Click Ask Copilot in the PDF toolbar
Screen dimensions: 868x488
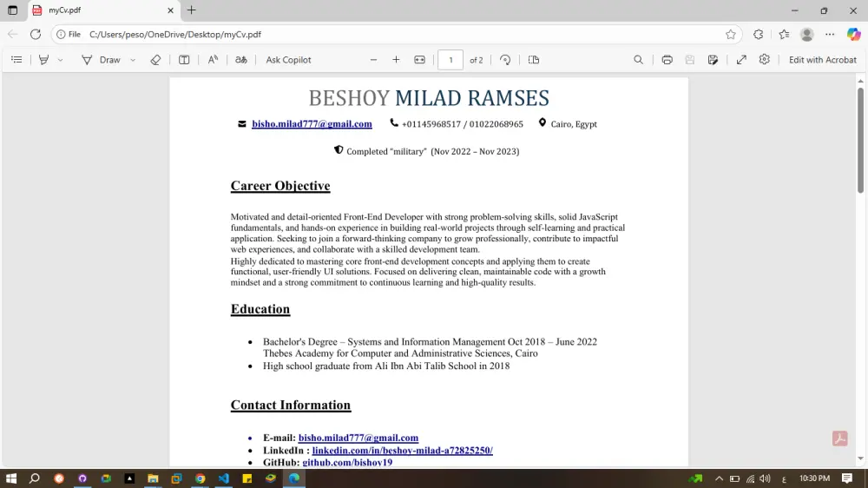[x=288, y=60]
